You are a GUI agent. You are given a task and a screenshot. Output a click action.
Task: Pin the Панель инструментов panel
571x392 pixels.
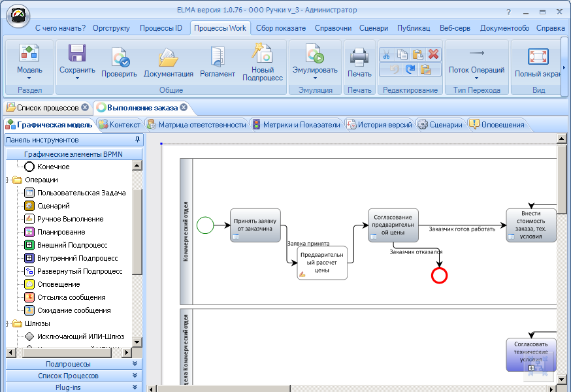[x=137, y=140]
